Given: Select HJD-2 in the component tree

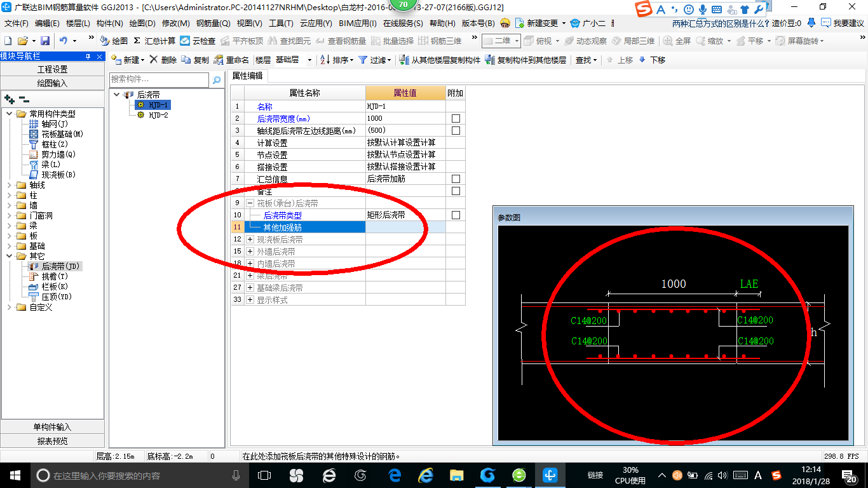Looking at the screenshot, I should coord(158,115).
